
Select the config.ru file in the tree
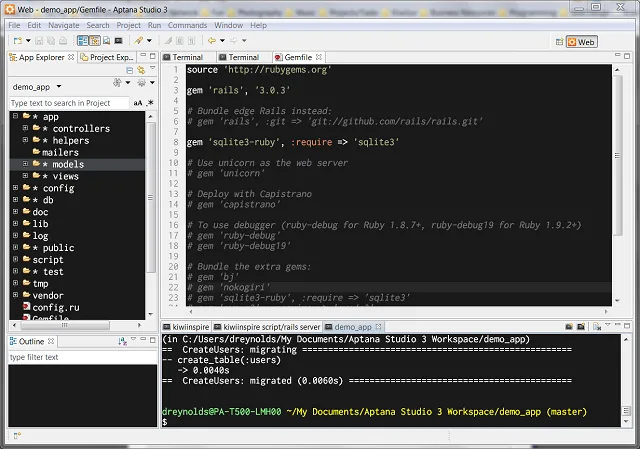(56, 307)
